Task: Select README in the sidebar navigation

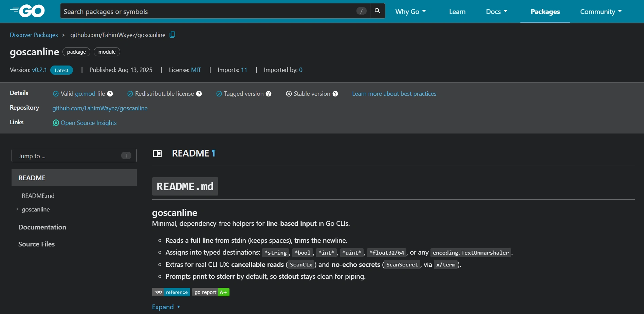Action: [74, 178]
